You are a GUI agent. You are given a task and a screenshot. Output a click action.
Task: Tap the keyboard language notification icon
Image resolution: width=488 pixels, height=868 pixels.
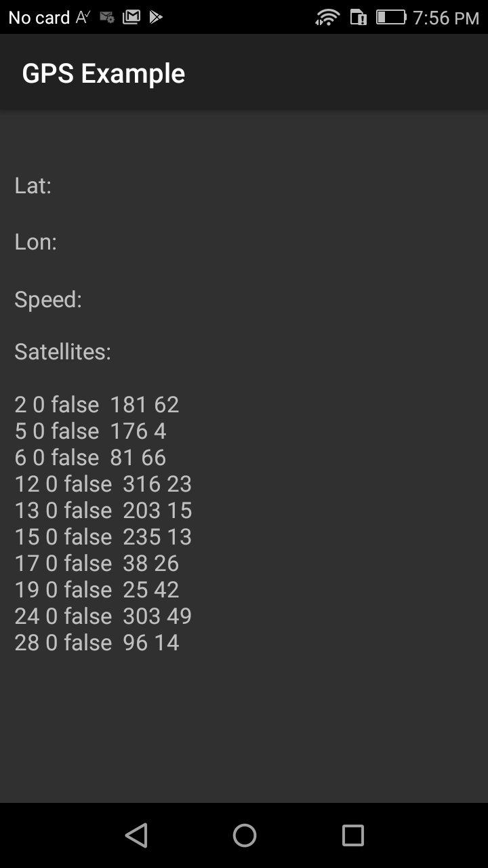point(83,18)
